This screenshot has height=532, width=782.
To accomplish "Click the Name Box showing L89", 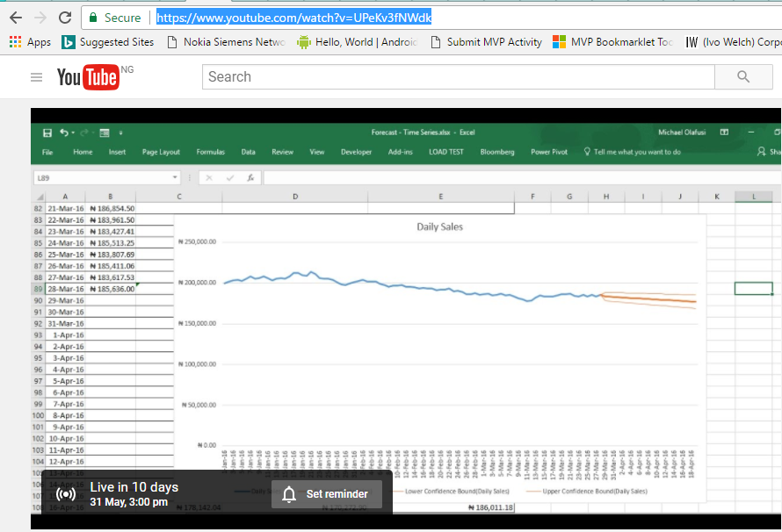I will coord(103,178).
